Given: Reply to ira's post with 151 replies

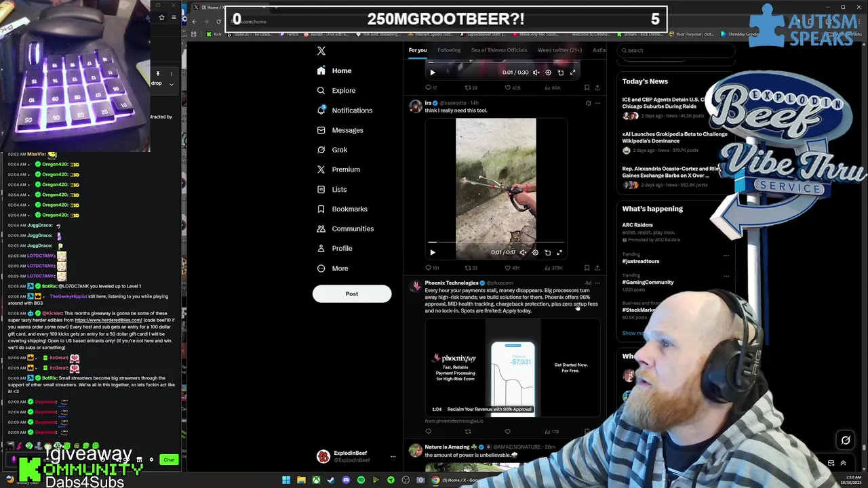Looking at the screenshot, I should tap(432, 268).
